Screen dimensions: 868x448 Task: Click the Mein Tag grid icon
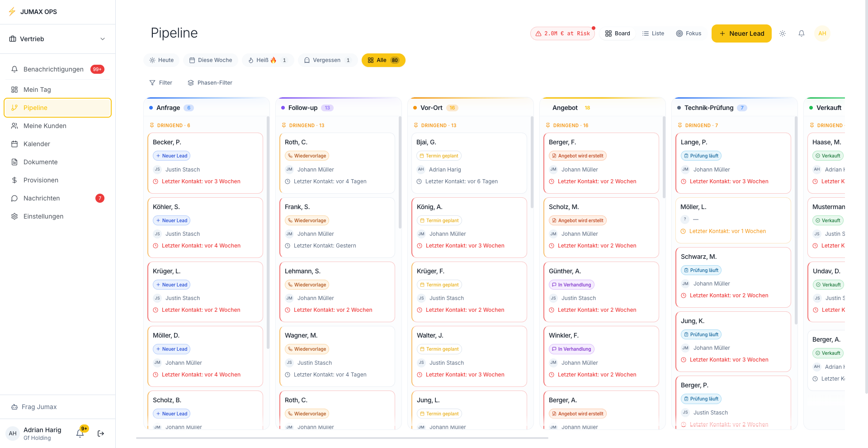[x=14, y=90]
